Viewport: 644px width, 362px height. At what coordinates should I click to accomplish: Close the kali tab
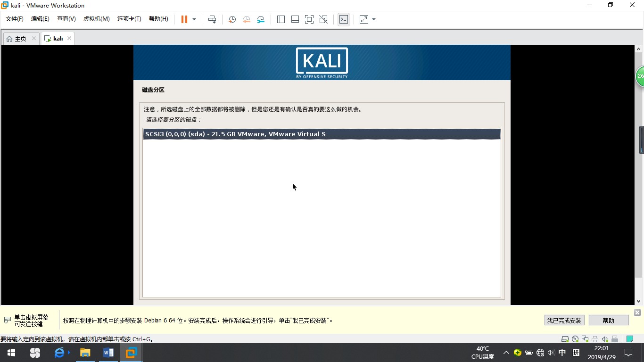tap(69, 38)
